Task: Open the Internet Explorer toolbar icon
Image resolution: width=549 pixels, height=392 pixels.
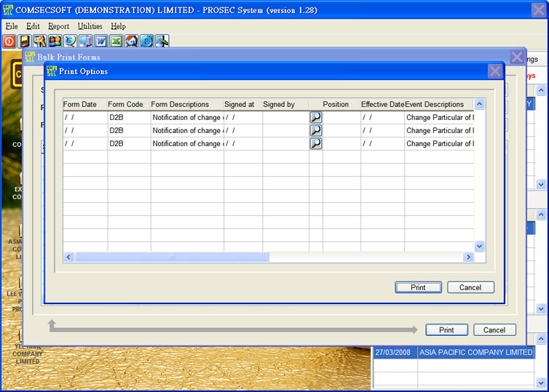Action: pyautogui.click(x=147, y=41)
